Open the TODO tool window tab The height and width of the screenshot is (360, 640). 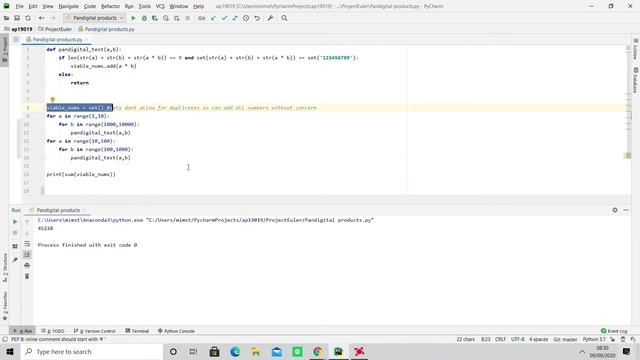tap(53, 331)
